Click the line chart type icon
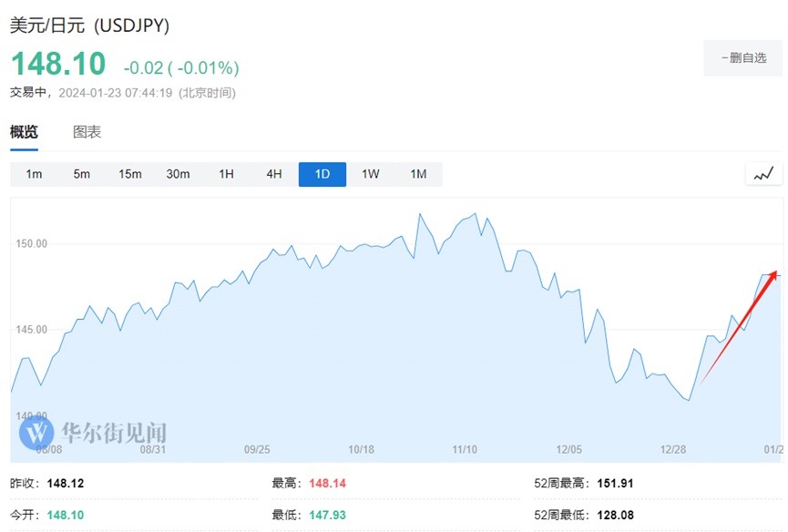The image size is (788, 532). [763, 173]
